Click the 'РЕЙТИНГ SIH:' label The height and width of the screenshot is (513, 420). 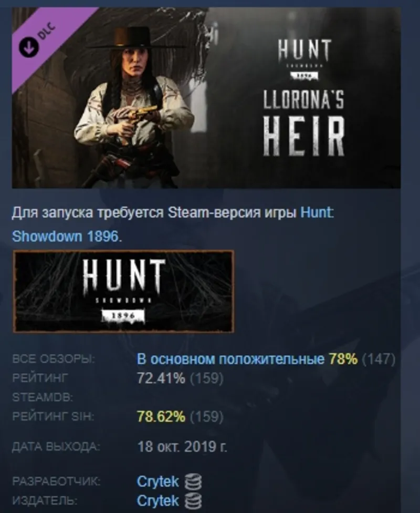click(x=53, y=416)
